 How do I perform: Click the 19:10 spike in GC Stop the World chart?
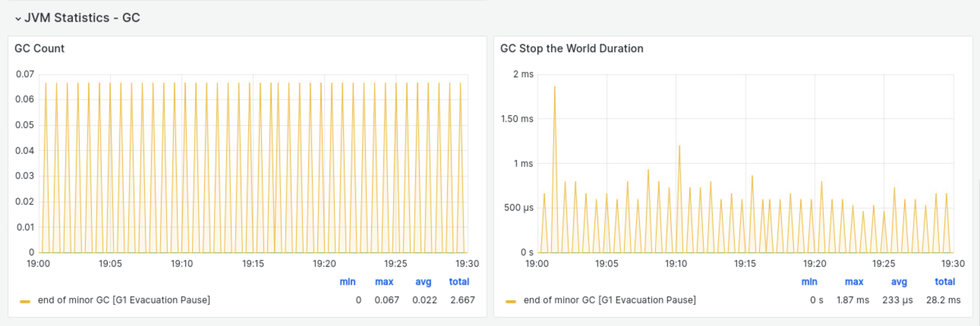[679, 146]
